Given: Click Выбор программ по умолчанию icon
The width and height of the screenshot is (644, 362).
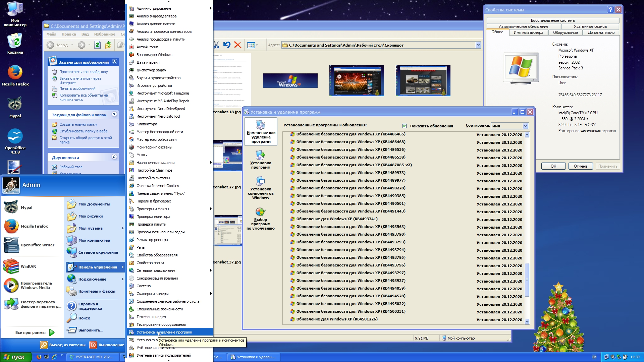Looking at the screenshot, I should pos(261,219).
